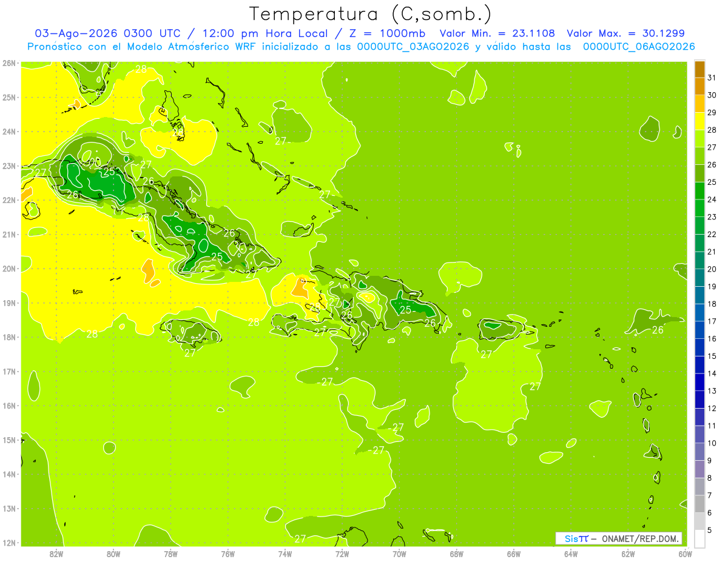Click the latitude label '21N'
The width and height of the screenshot is (728, 562).
point(8,234)
